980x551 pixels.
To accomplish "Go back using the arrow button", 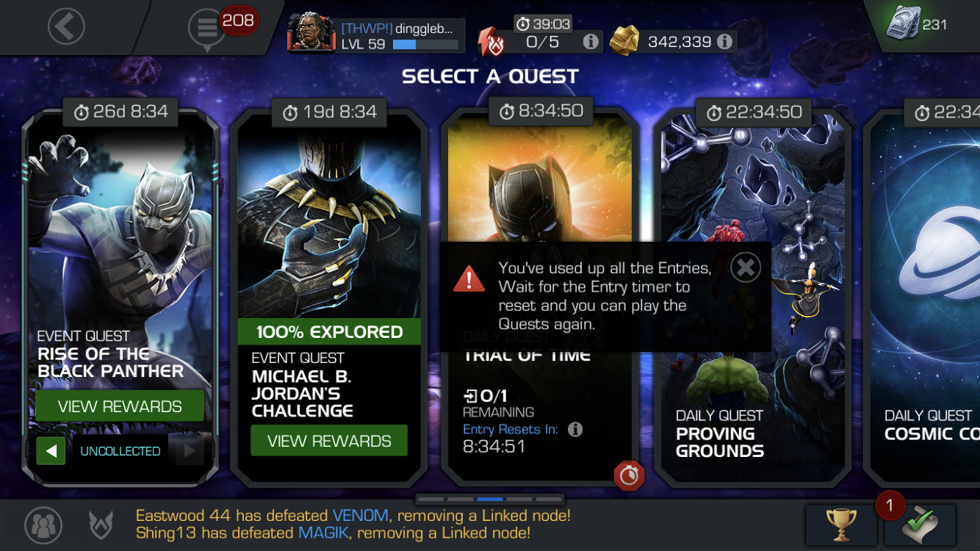I will coord(66,27).
